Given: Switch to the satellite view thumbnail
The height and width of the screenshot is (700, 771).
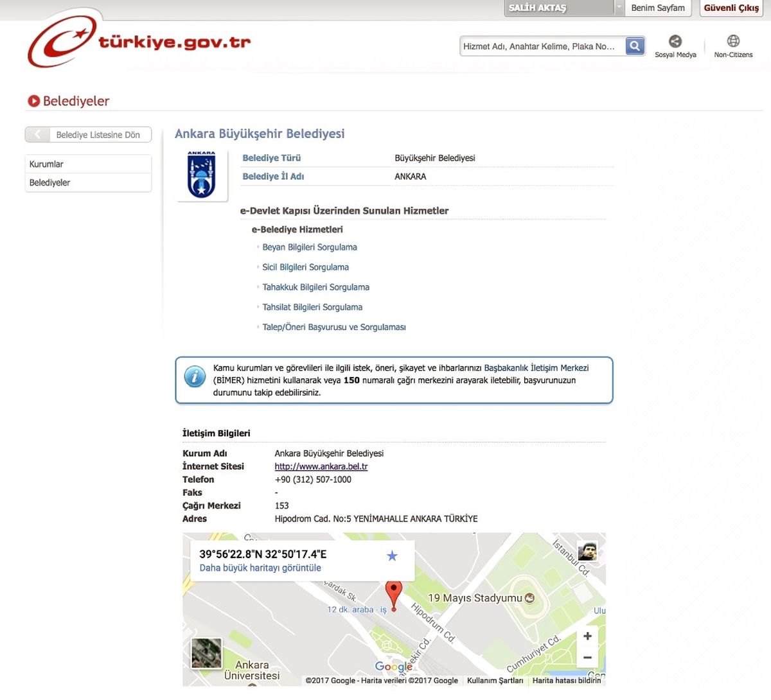Looking at the screenshot, I should coord(207,654).
